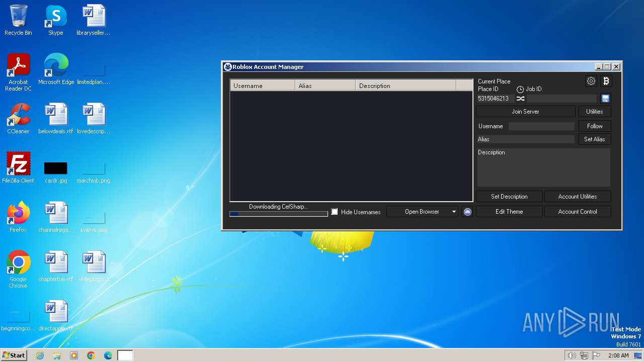Select the FileZilla Client desktop shortcut
Viewport: 644px width, 362px height.
[18, 168]
